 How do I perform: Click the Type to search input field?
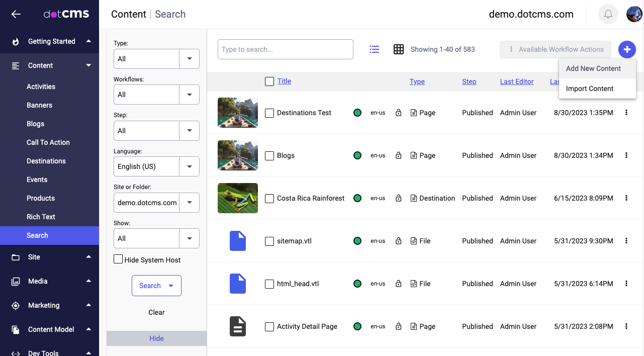[285, 49]
